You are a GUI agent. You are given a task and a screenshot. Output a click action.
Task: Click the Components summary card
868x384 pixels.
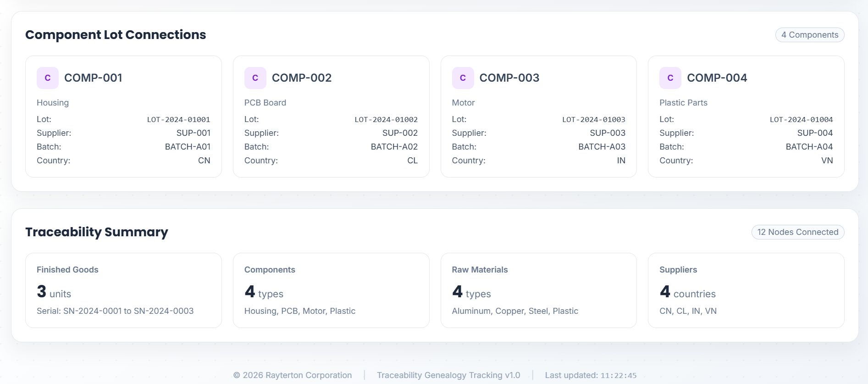(331, 290)
